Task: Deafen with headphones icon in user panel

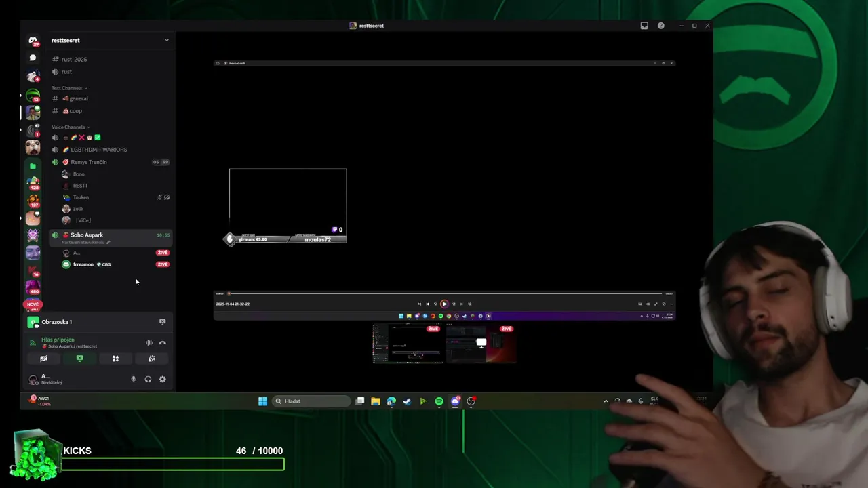Action: coord(148,380)
